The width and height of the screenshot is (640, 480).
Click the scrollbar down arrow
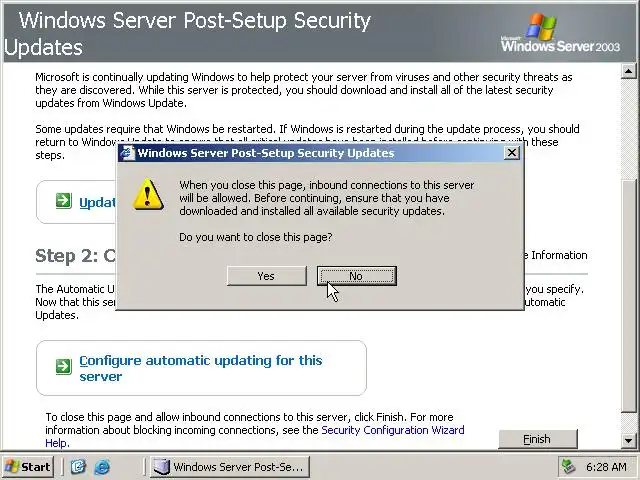pos(628,440)
